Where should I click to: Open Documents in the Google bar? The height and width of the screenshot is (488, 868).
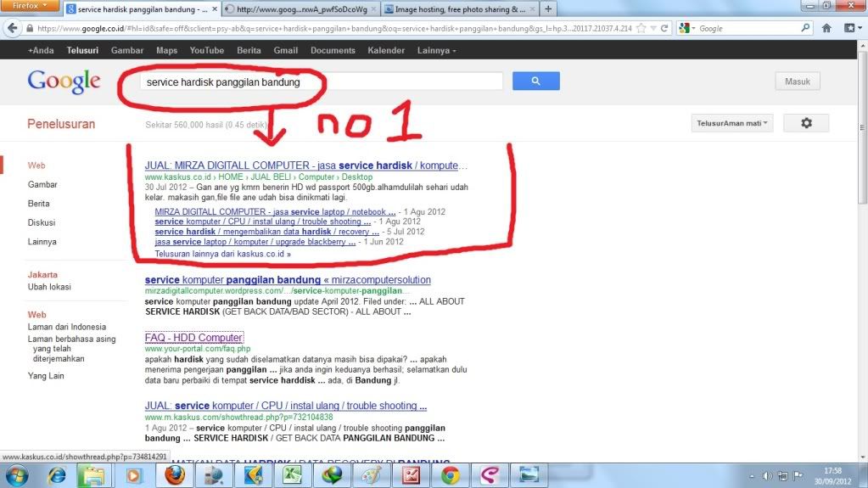click(333, 50)
